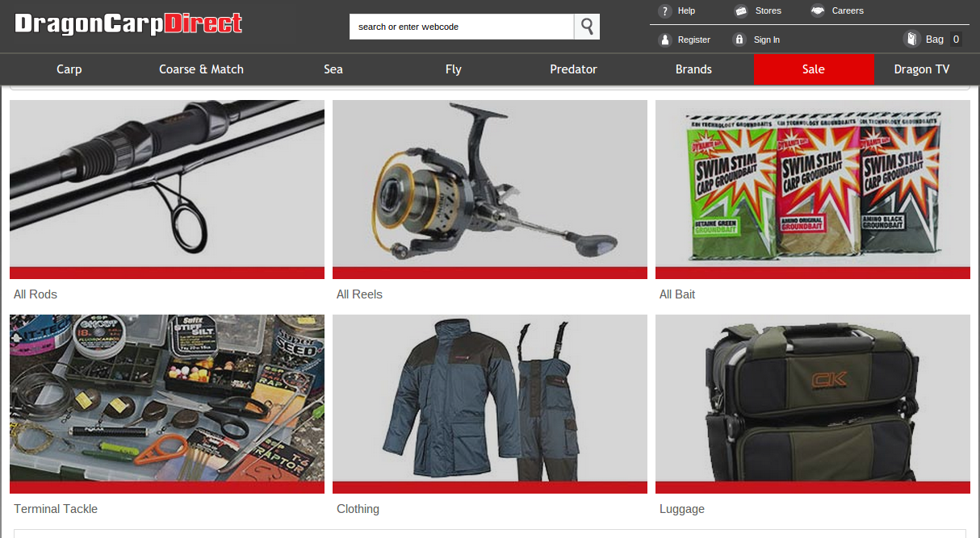Image resolution: width=980 pixels, height=538 pixels.
Task: Open the Stores link
Action: [768, 11]
